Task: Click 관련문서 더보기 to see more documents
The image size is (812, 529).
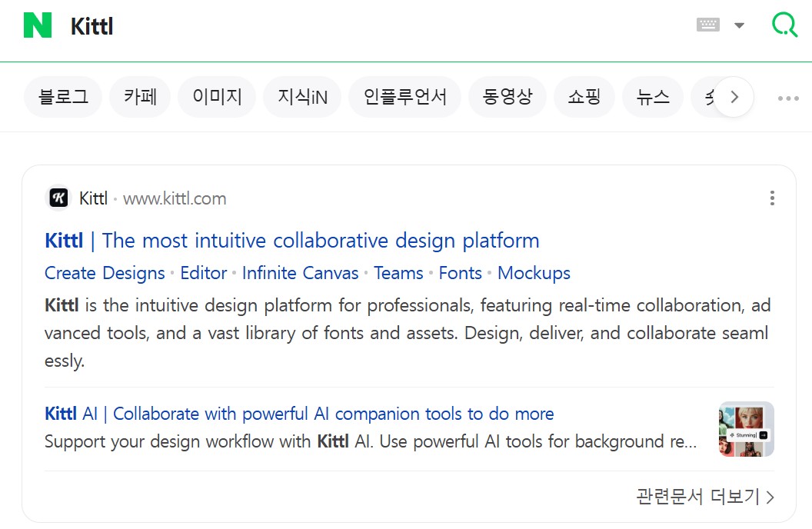Action: coord(705,497)
